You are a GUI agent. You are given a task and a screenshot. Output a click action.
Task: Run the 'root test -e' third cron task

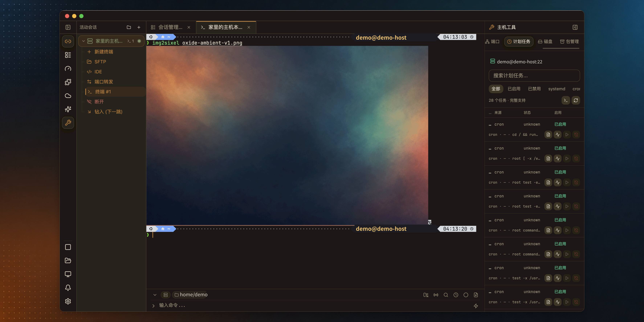click(x=567, y=182)
